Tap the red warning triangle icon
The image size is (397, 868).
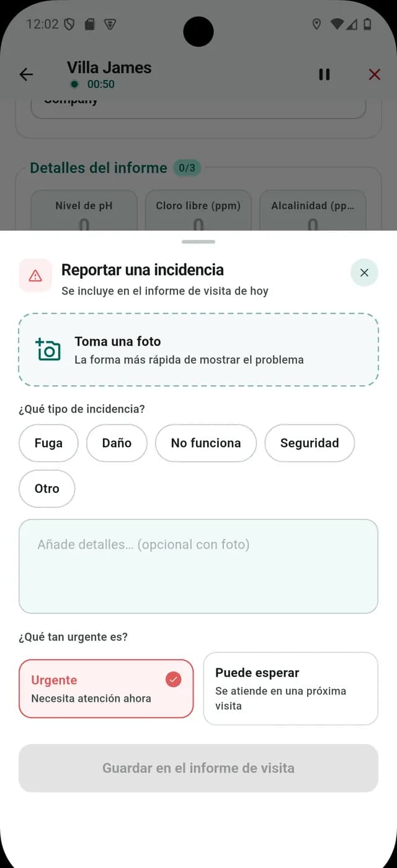(35, 275)
